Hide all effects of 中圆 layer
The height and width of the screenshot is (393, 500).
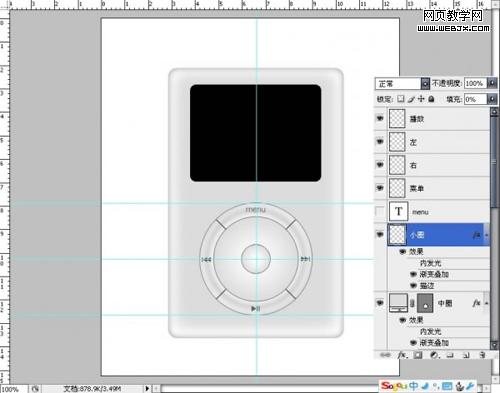(x=403, y=320)
